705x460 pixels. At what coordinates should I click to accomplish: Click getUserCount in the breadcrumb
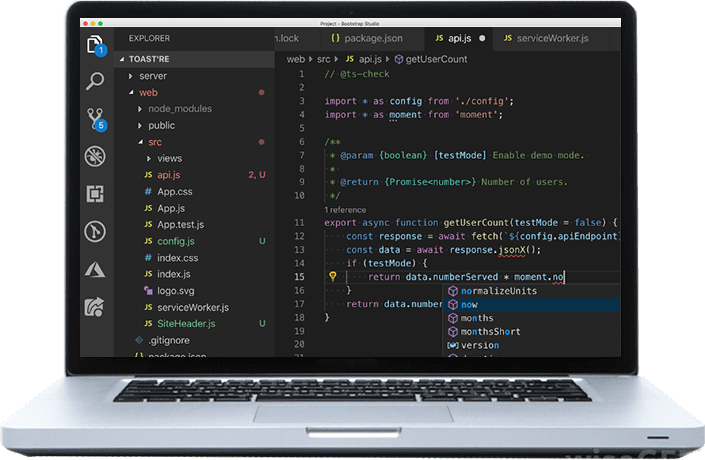tap(437, 59)
